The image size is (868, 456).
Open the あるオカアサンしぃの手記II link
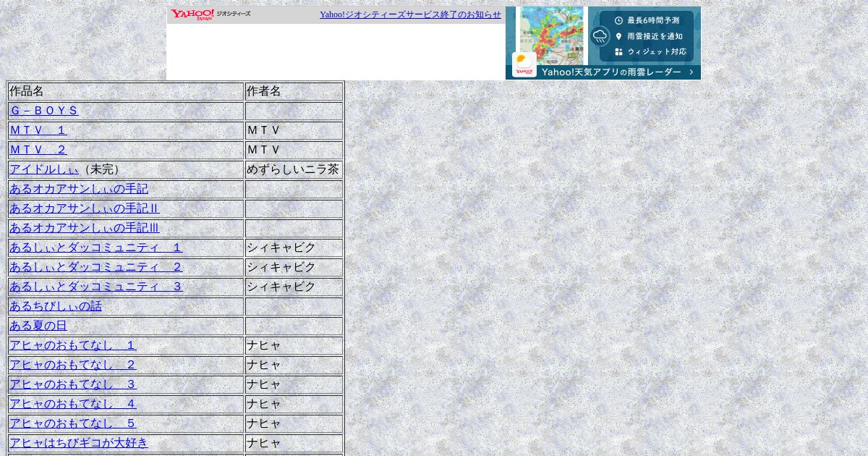coord(85,208)
